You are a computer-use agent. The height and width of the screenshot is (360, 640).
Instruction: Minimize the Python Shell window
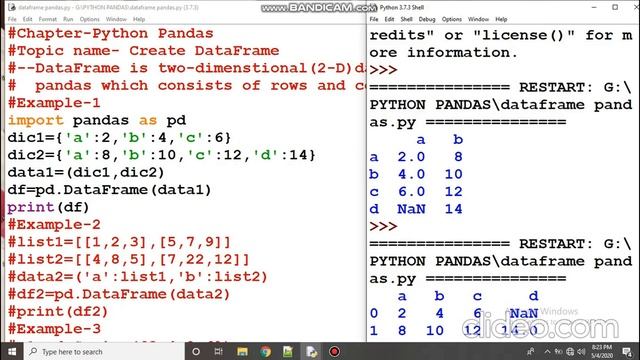594,7
